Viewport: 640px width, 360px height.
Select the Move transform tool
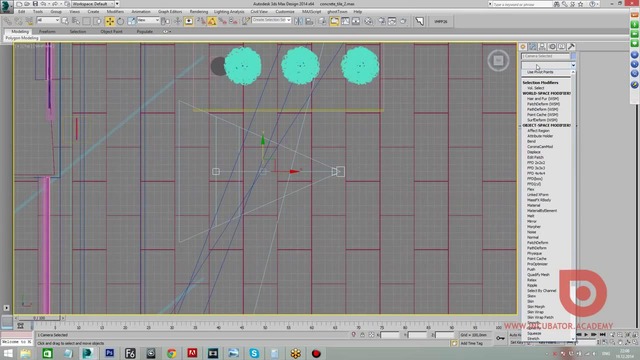[110, 21]
